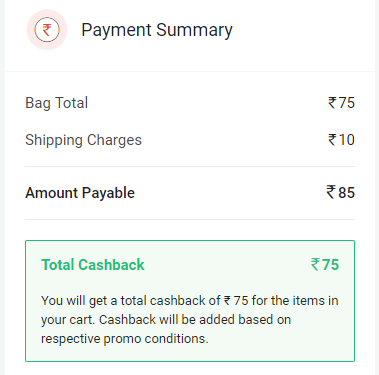Click the Amount Payable value ₹85

pyautogui.click(x=340, y=192)
